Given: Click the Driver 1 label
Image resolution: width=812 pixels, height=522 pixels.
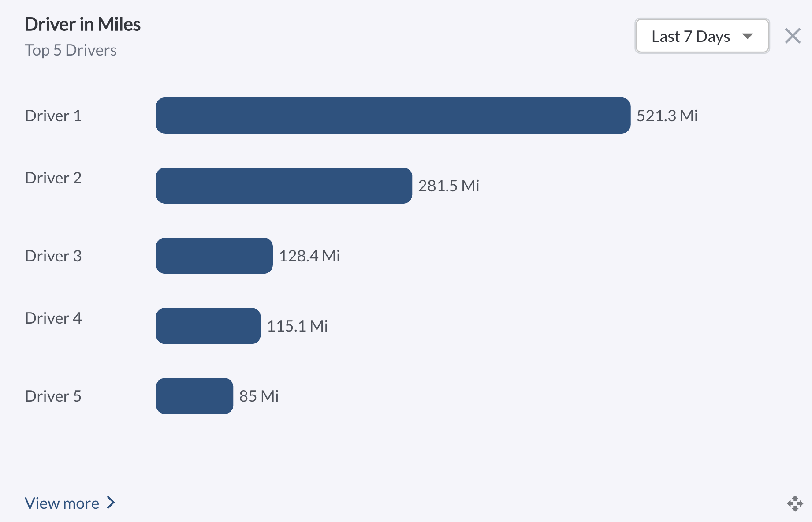Looking at the screenshot, I should point(53,116).
